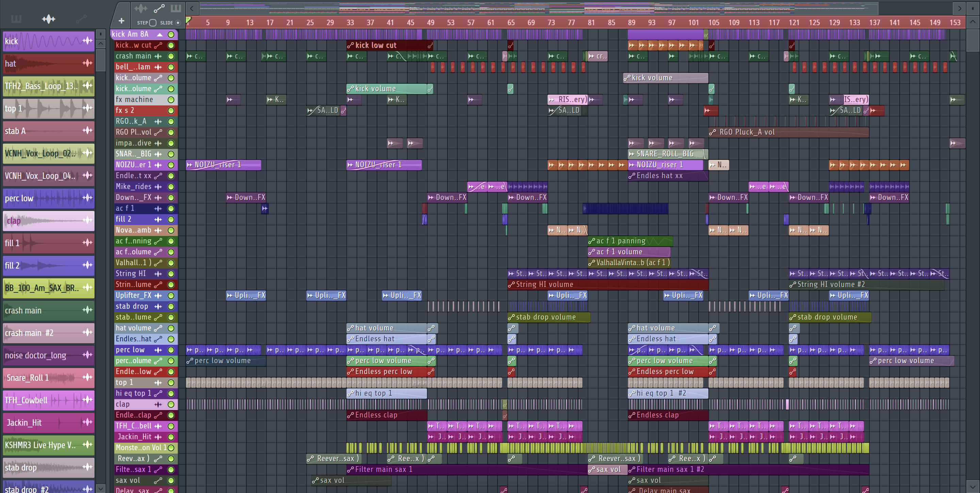Toggle the SLIDE radio option
The width and height of the screenshot is (980, 493).
[178, 23]
